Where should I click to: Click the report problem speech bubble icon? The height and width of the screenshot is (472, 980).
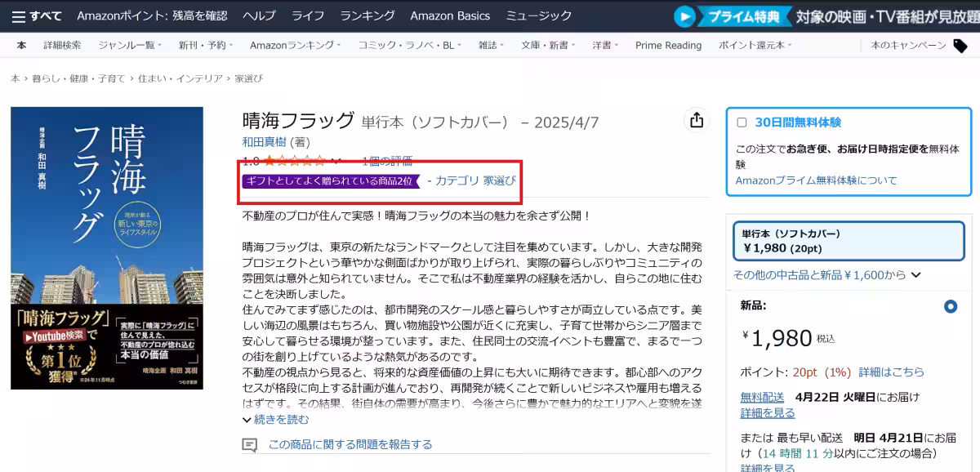click(250, 445)
